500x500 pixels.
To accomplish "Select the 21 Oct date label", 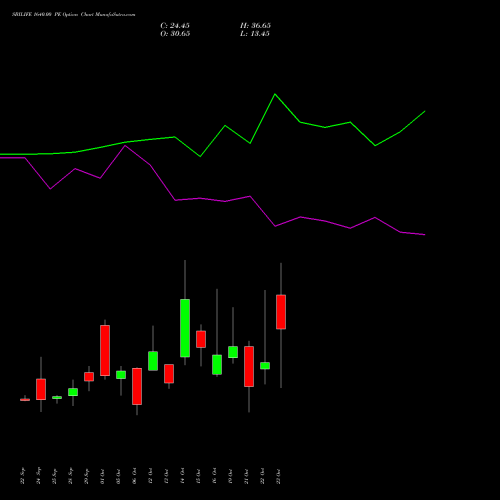I will click(x=246, y=476).
